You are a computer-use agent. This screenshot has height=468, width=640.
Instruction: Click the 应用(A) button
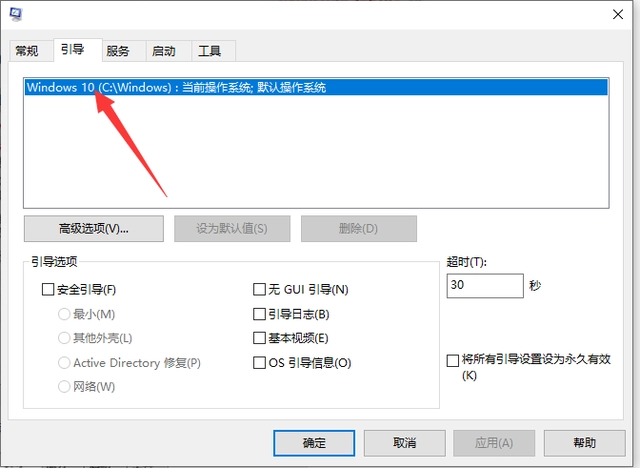tap(494, 443)
